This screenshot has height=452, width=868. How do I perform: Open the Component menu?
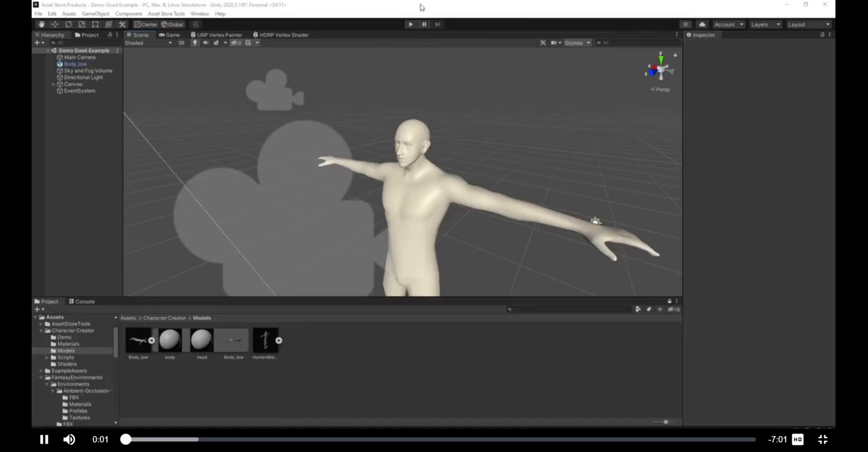128,14
